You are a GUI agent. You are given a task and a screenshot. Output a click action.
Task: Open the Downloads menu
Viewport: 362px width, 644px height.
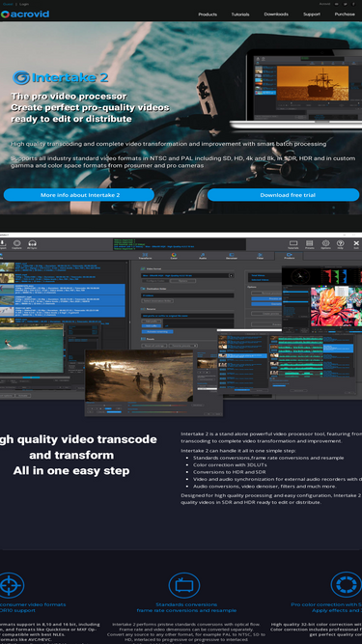pos(276,14)
